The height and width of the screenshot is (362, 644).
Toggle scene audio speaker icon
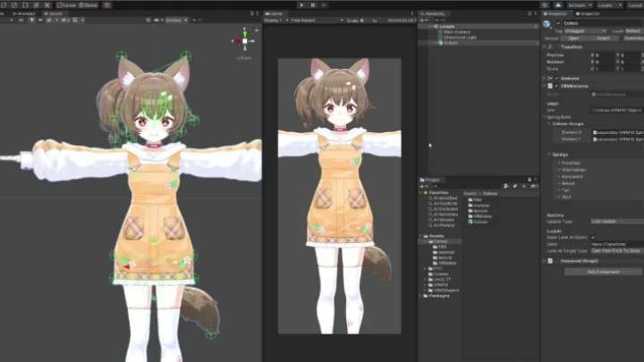click(40, 20)
